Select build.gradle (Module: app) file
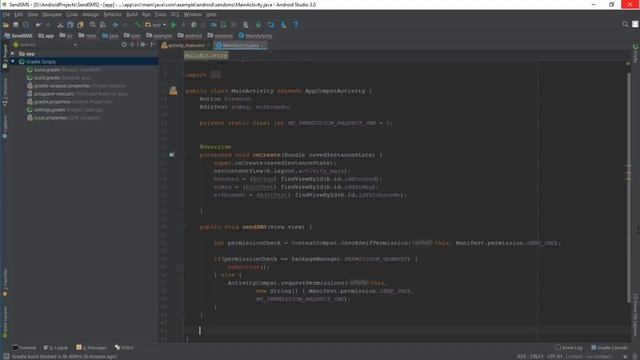Image resolution: width=640 pixels, height=360 pixels. (x=59, y=78)
